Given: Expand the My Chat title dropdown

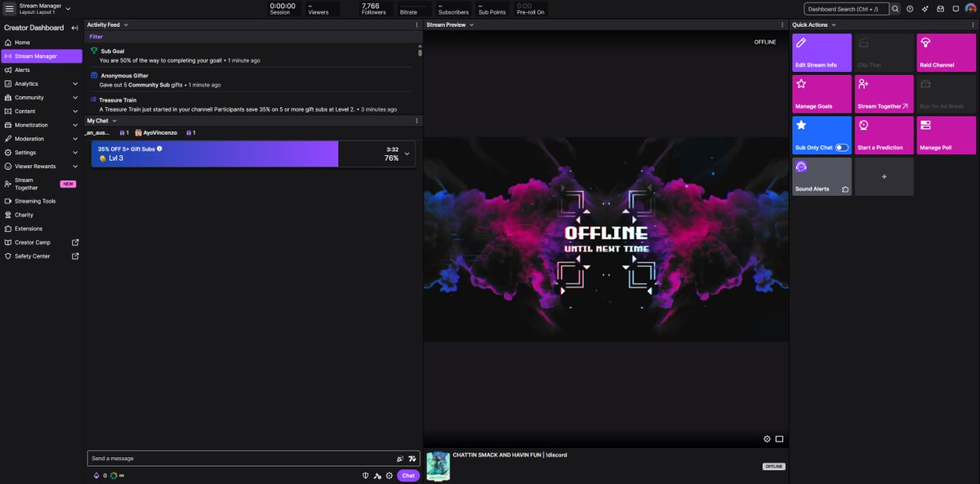Looking at the screenshot, I should point(114,121).
